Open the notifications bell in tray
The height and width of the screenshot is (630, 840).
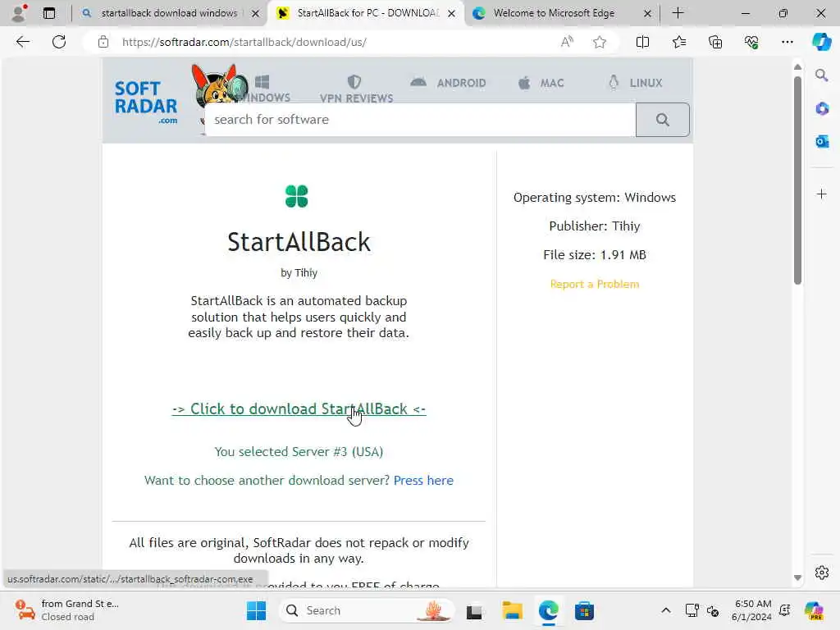(x=785, y=610)
